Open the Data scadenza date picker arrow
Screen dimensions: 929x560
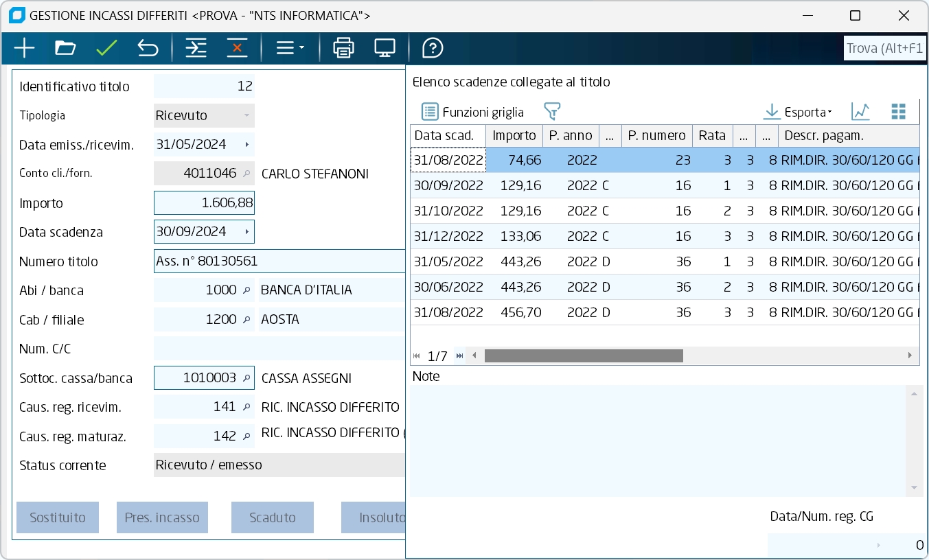pos(246,232)
